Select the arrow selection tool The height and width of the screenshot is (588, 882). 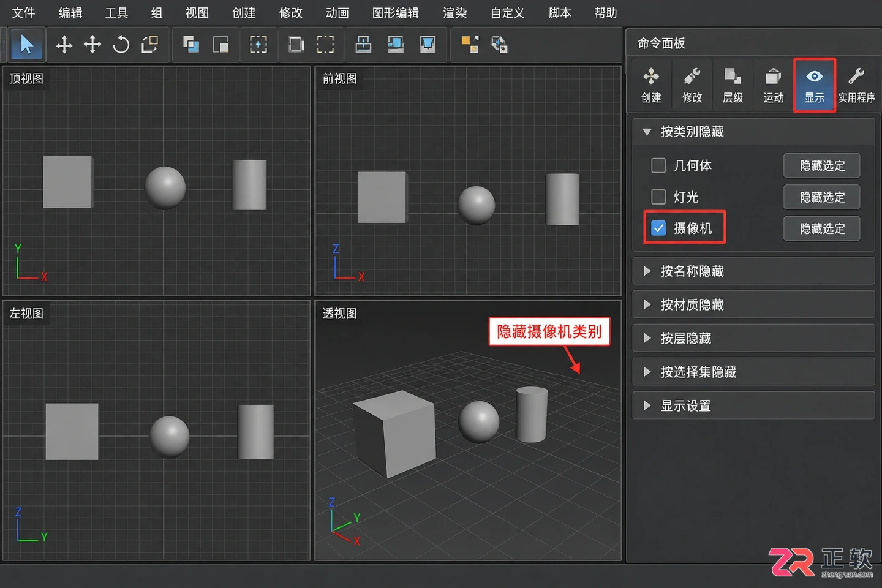click(x=26, y=45)
